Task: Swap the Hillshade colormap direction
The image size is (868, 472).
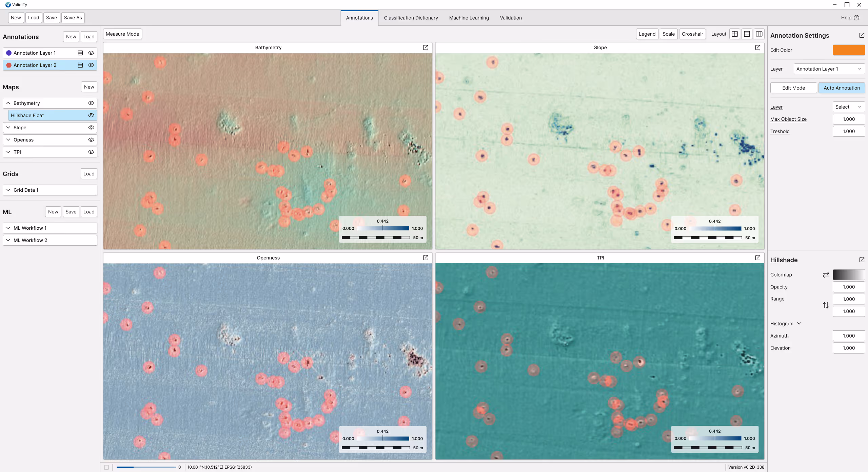Action: (826, 275)
